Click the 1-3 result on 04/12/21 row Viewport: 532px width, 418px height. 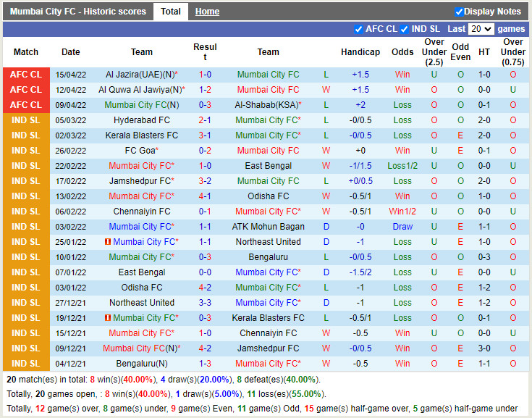pyautogui.click(x=205, y=364)
